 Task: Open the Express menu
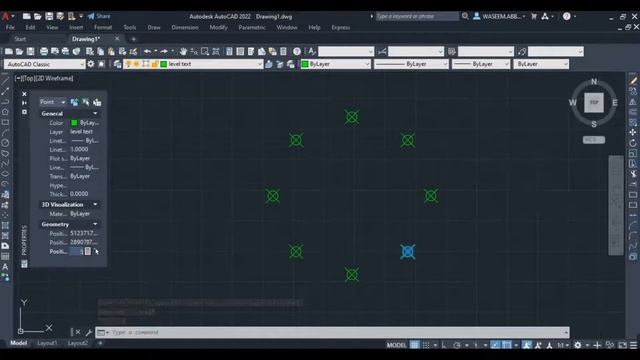(x=341, y=27)
